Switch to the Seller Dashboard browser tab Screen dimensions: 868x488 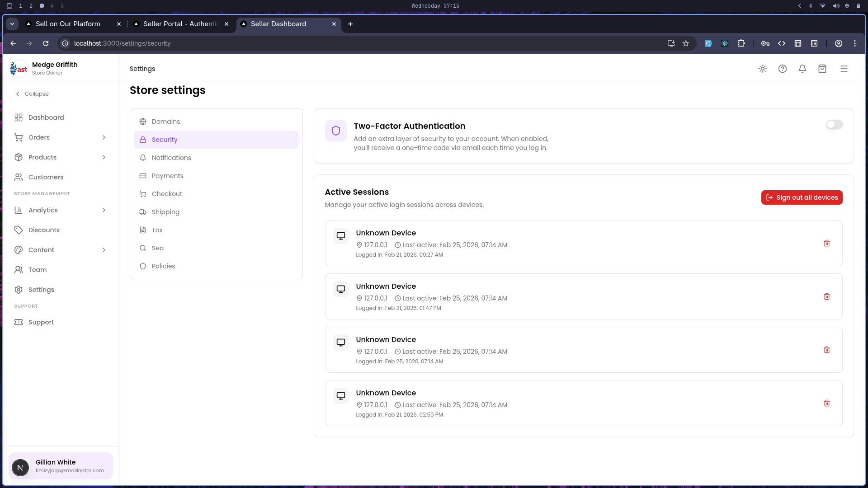click(278, 24)
